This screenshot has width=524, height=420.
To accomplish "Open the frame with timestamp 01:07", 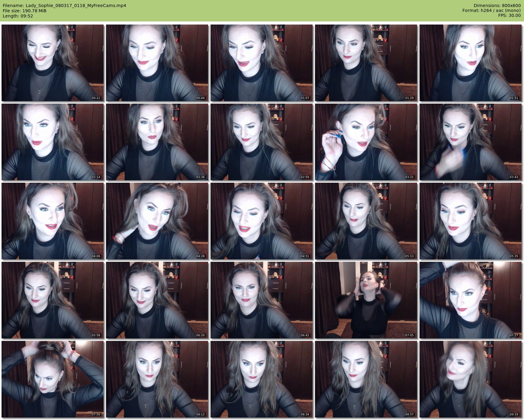I will coord(262,63).
